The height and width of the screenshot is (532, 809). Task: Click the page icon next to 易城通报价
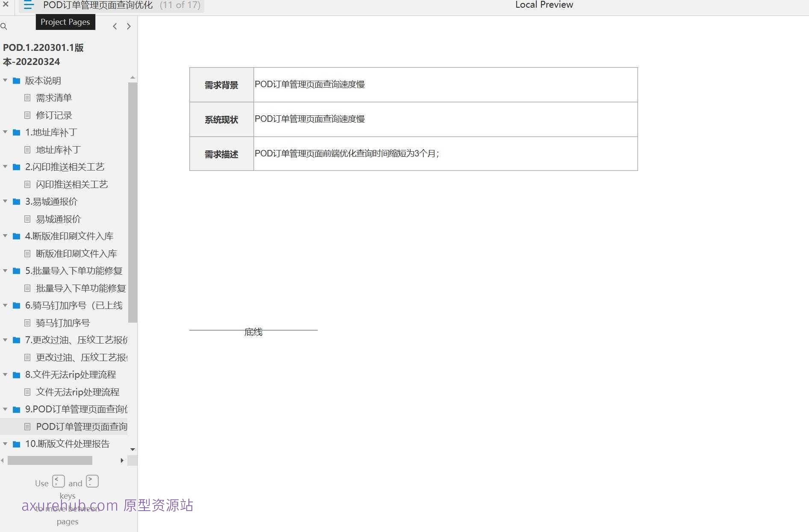(27, 219)
